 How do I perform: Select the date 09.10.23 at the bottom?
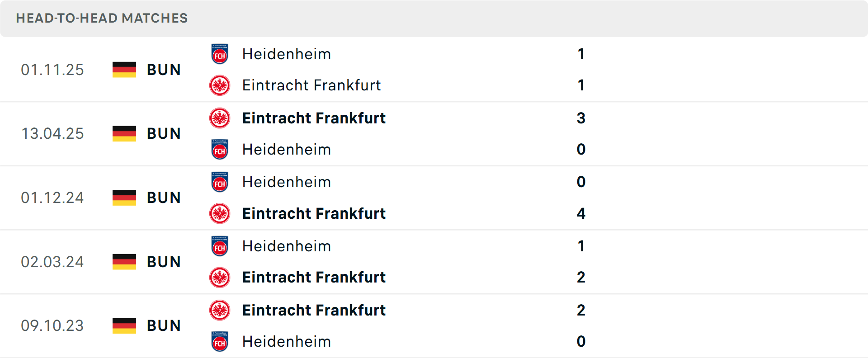(52, 325)
